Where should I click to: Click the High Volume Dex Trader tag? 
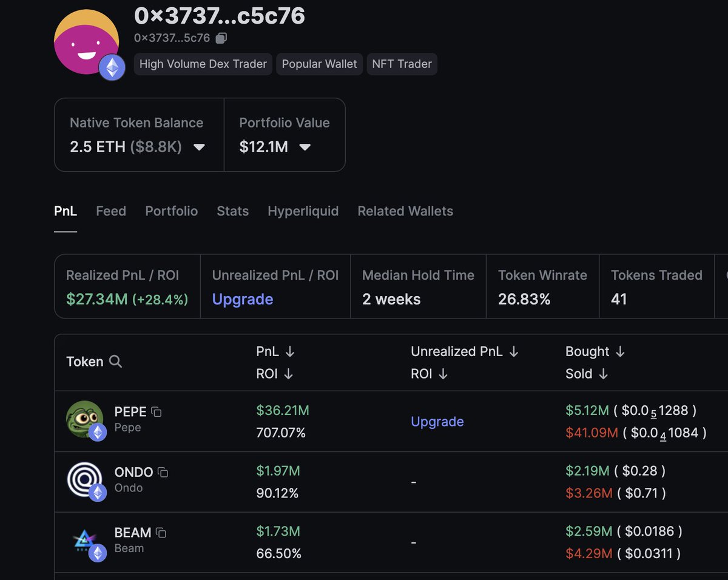(x=203, y=64)
